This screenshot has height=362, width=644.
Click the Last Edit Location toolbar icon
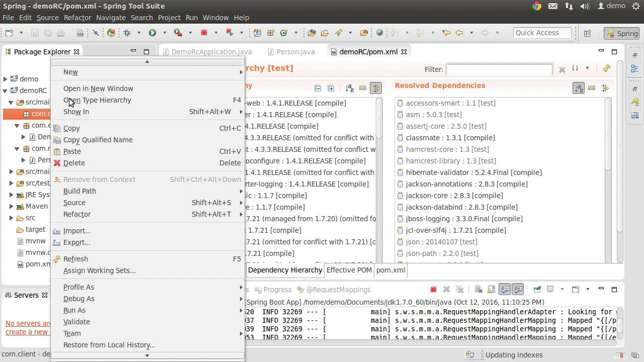(446, 33)
